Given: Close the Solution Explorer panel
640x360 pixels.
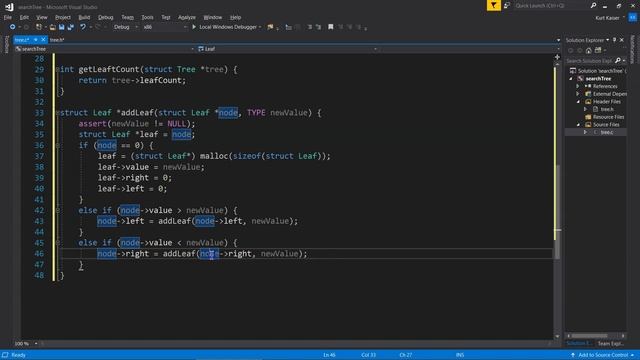Looking at the screenshot, I should [622, 40].
